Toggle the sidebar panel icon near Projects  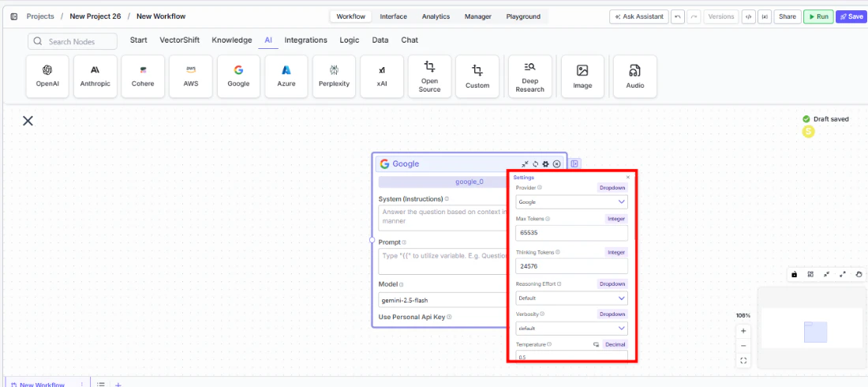point(14,17)
